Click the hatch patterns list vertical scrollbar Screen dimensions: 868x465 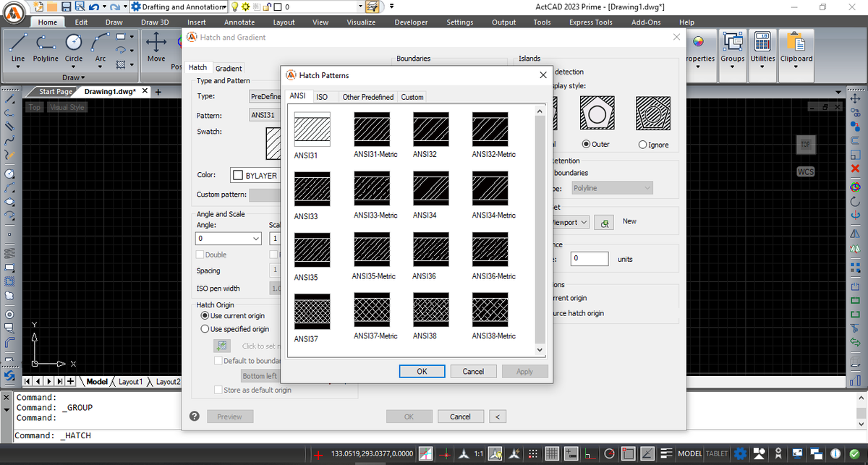pos(539,231)
